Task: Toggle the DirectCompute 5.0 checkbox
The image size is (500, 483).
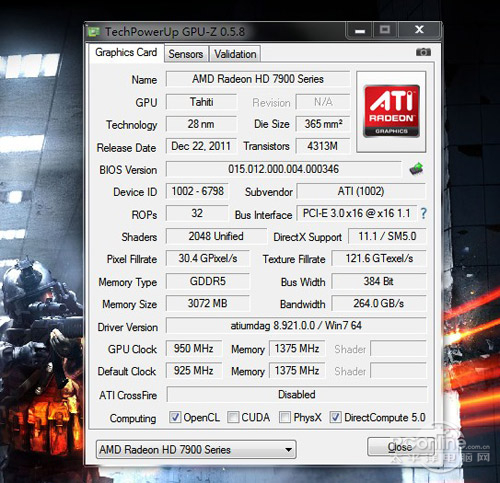Action: 335,417
